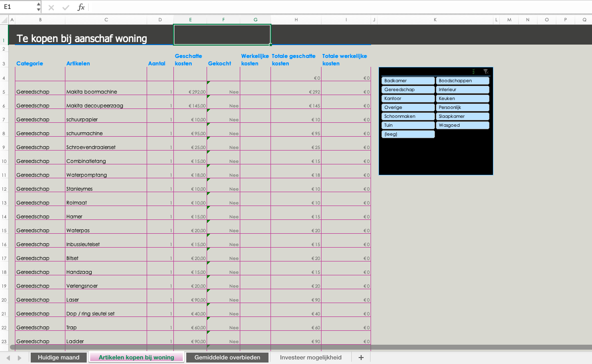This screenshot has width=592, height=364.
Task: Select column C header
Action: [x=106, y=20]
